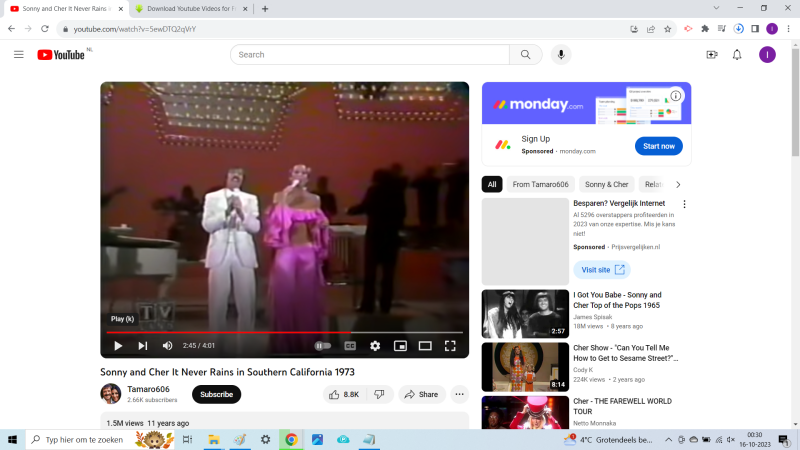Open Cher Farewell World Tour video title
This screenshot has height=450, width=800.
tap(622, 406)
